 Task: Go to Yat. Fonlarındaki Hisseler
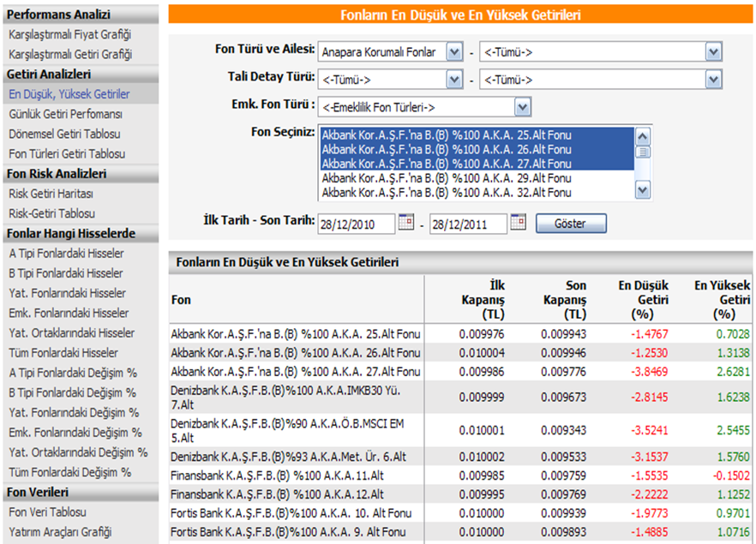click(x=68, y=294)
